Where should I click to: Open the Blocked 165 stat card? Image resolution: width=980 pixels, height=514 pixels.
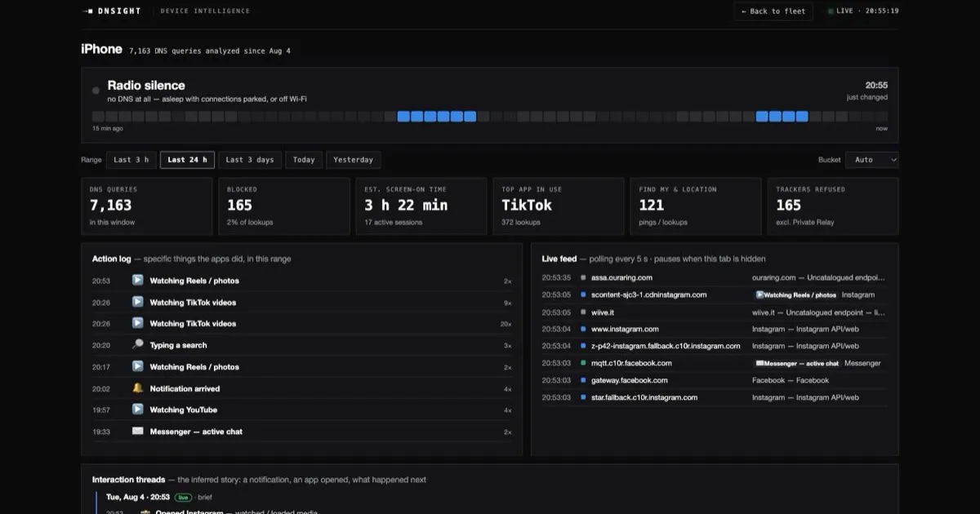(284, 206)
